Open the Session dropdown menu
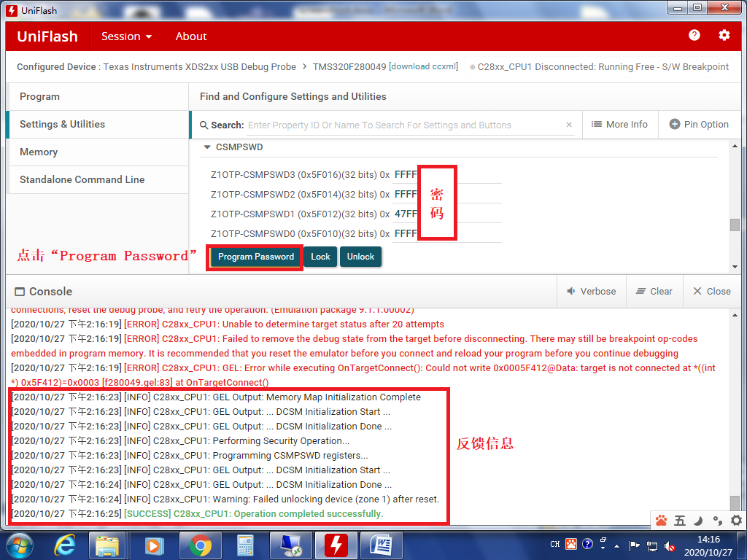 pos(126,36)
